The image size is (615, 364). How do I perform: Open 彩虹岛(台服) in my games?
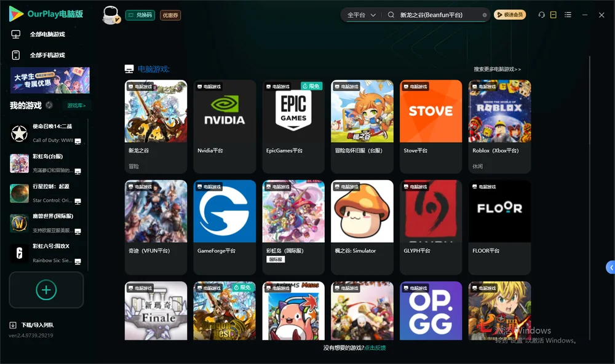(x=46, y=163)
